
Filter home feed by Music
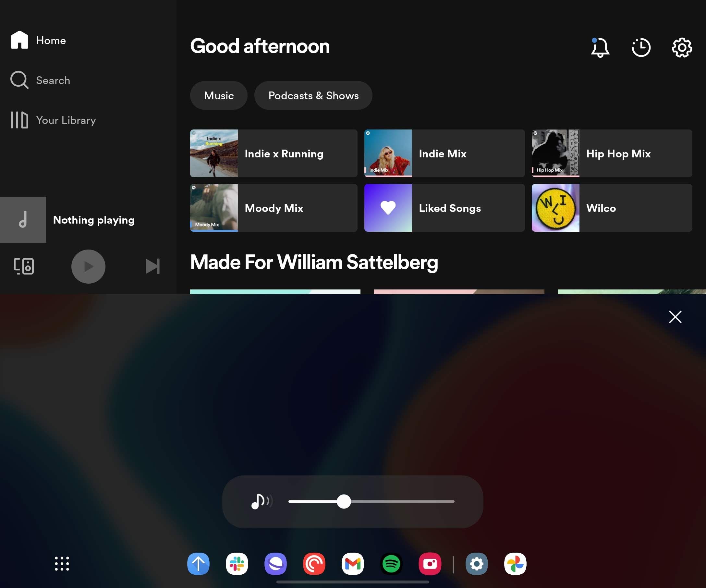coord(219,95)
